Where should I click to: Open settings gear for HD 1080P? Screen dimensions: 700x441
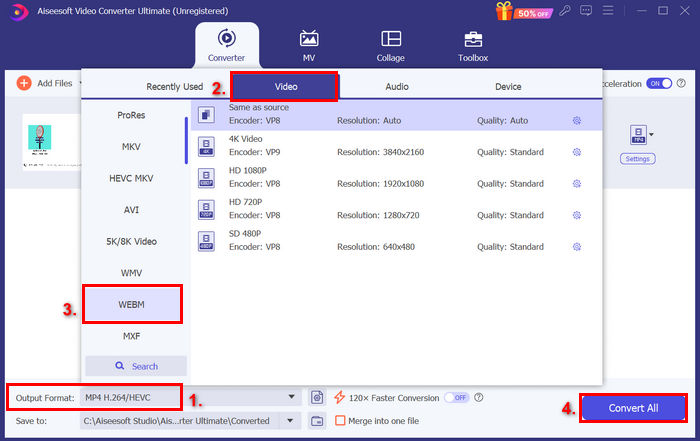point(577,183)
